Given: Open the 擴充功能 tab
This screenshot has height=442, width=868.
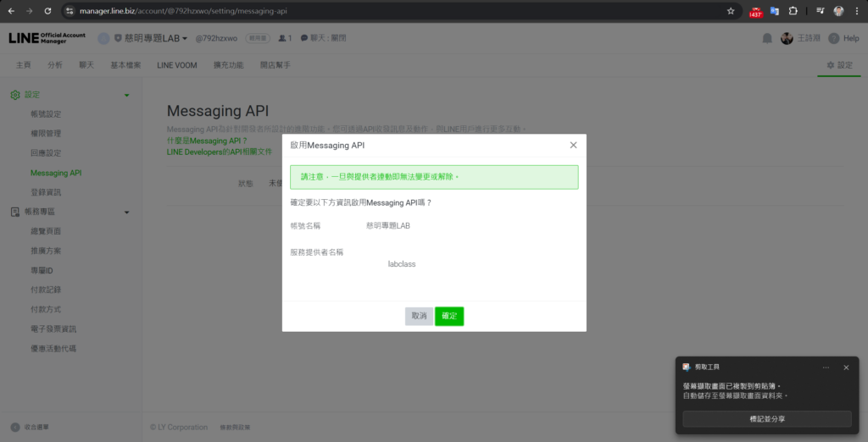Looking at the screenshot, I should 229,64.
